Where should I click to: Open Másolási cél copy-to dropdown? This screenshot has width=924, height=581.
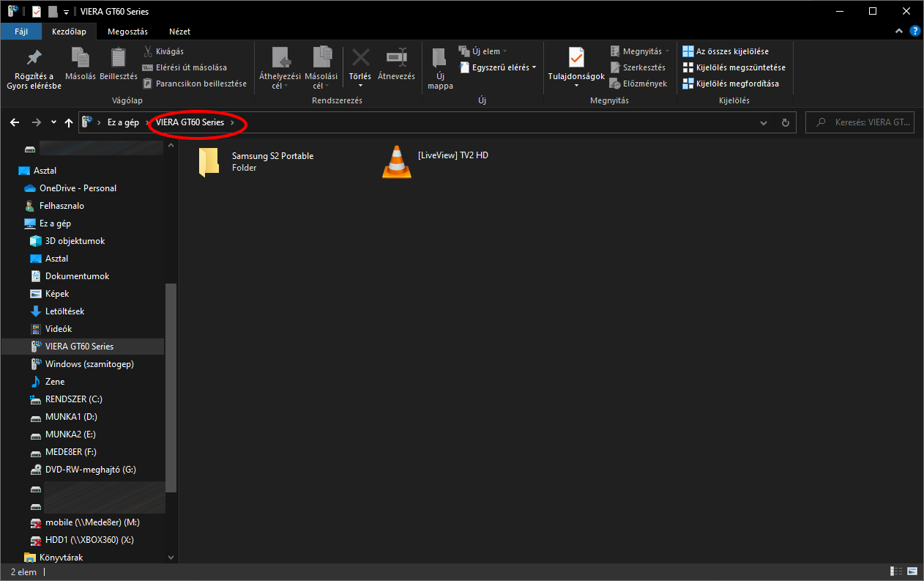pyautogui.click(x=321, y=69)
